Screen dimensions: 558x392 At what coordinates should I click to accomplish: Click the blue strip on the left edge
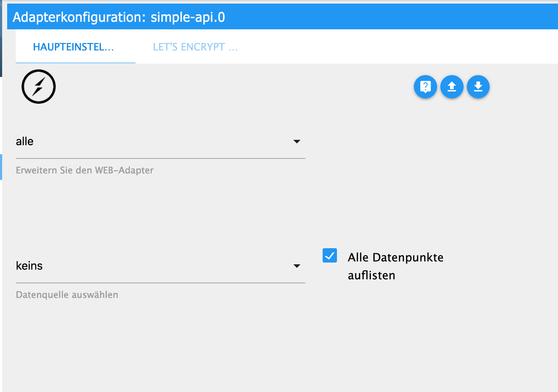pos(1,167)
